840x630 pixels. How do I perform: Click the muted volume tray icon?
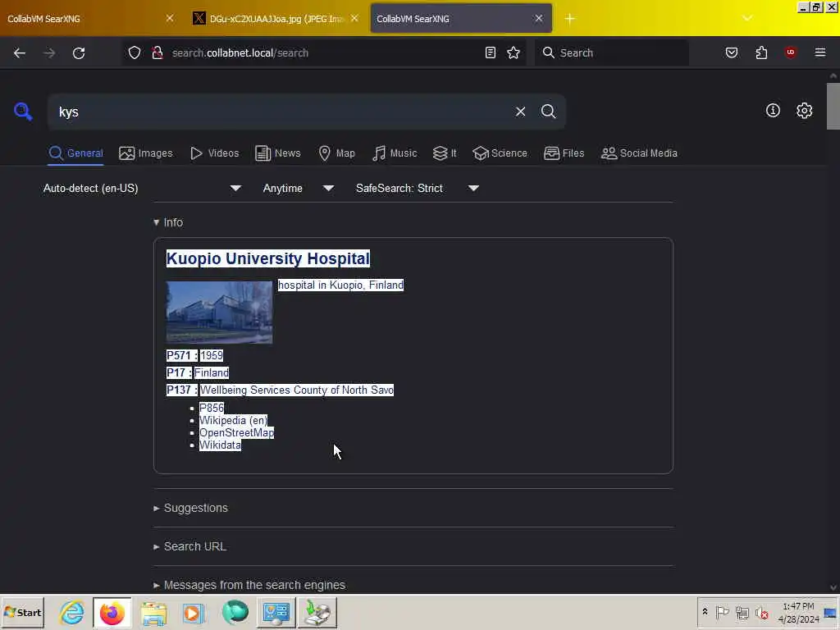tap(761, 612)
